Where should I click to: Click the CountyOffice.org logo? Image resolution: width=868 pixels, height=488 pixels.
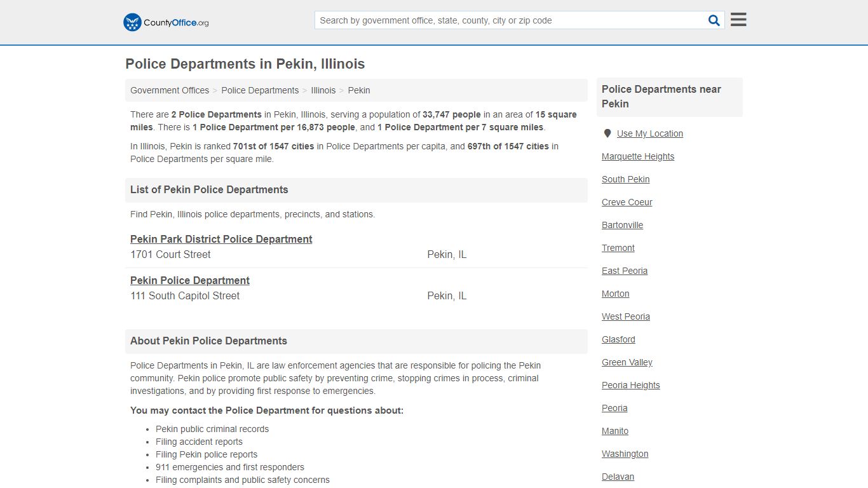166,22
